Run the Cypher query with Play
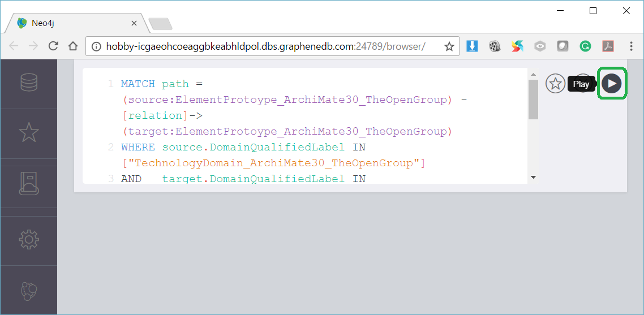The height and width of the screenshot is (315, 644). 611,84
